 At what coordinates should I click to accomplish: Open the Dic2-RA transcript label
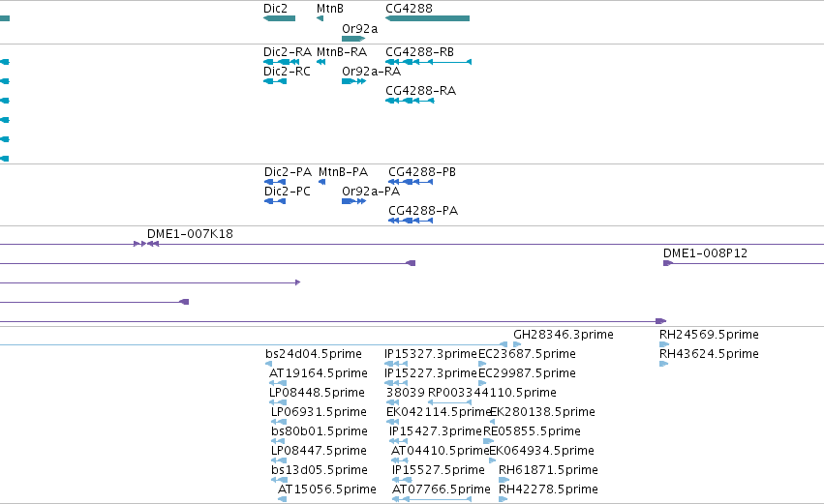(288, 52)
